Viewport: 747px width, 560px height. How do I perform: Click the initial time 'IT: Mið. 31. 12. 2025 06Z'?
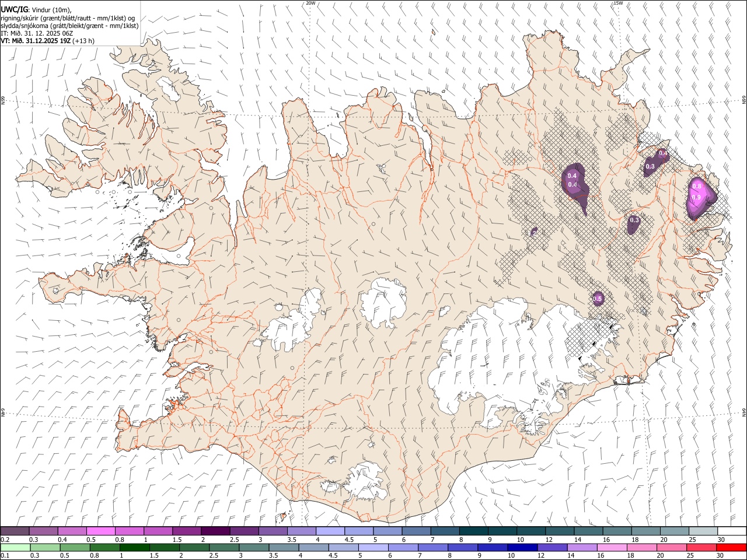37,33
